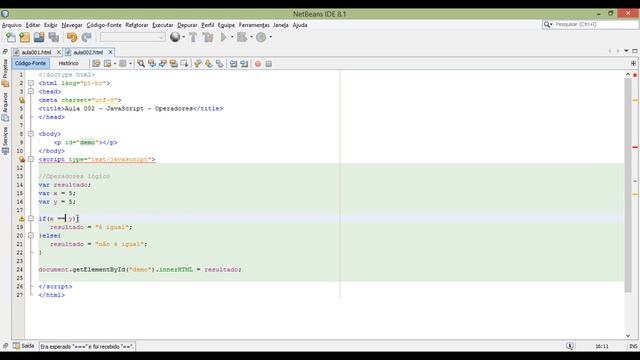Open the project configuration combo box

(x=132, y=38)
